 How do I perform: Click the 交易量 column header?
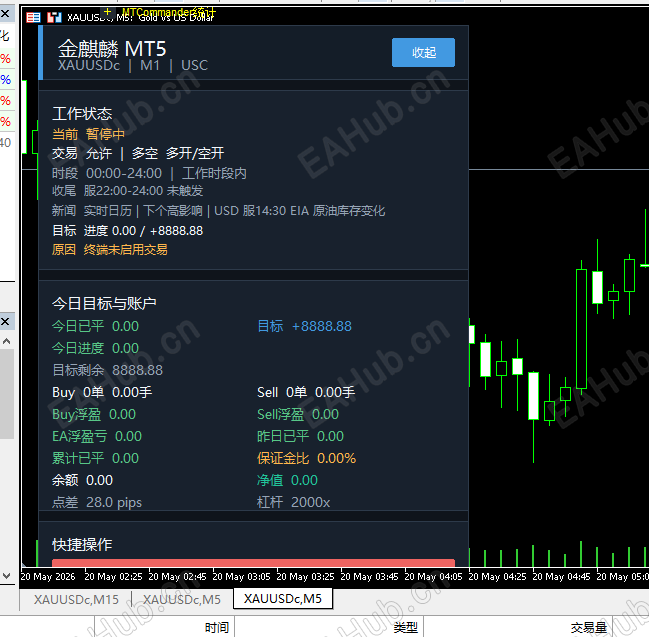[589, 627]
